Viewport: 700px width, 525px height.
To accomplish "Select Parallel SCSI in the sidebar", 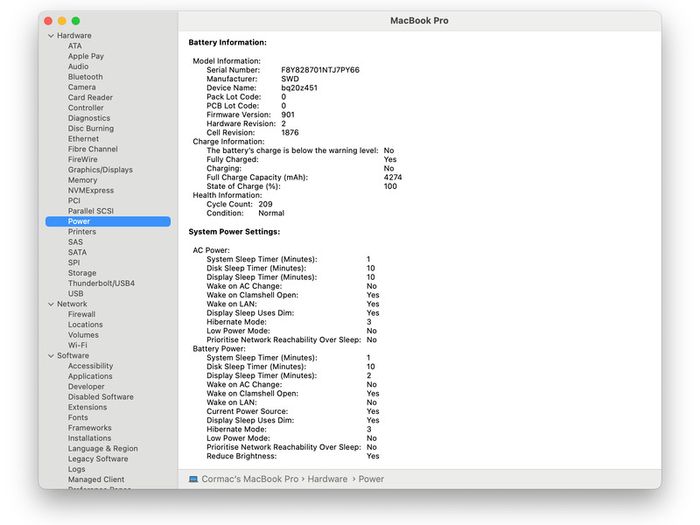I will 91,211.
